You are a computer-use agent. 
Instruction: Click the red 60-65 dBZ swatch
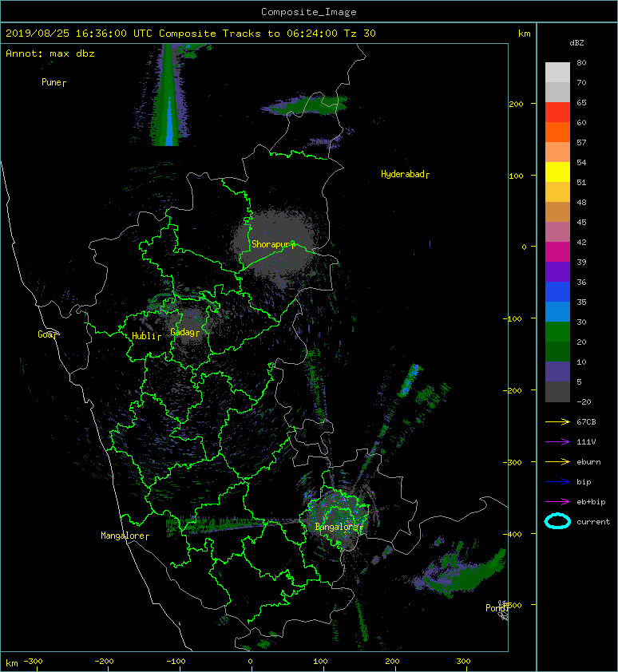point(557,113)
